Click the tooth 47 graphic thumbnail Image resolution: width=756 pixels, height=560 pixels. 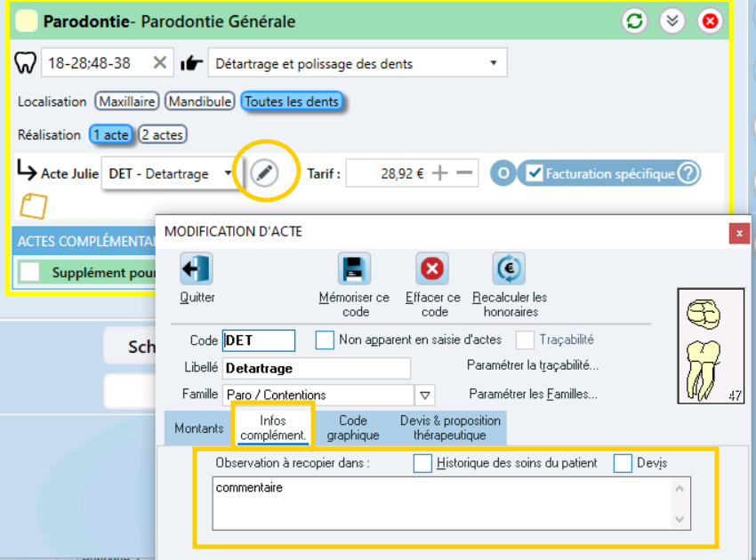pyautogui.click(x=711, y=346)
